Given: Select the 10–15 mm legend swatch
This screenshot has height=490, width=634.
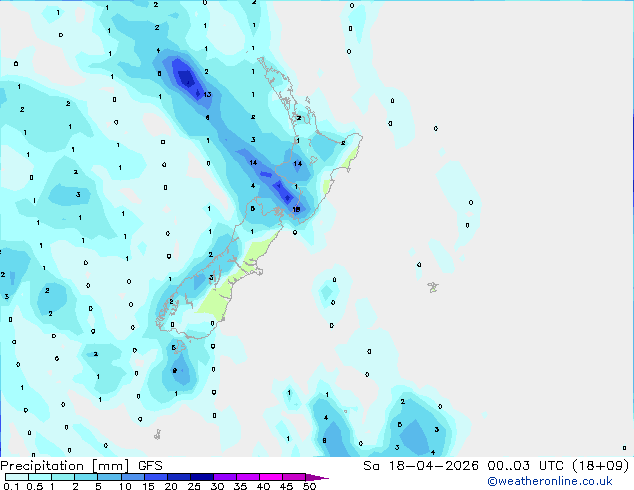Looking at the screenshot, I should [x=132, y=477].
